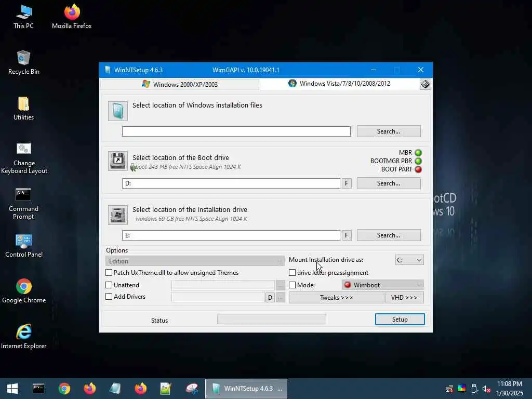Click Search for Boot drive

(x=389, y=183)
